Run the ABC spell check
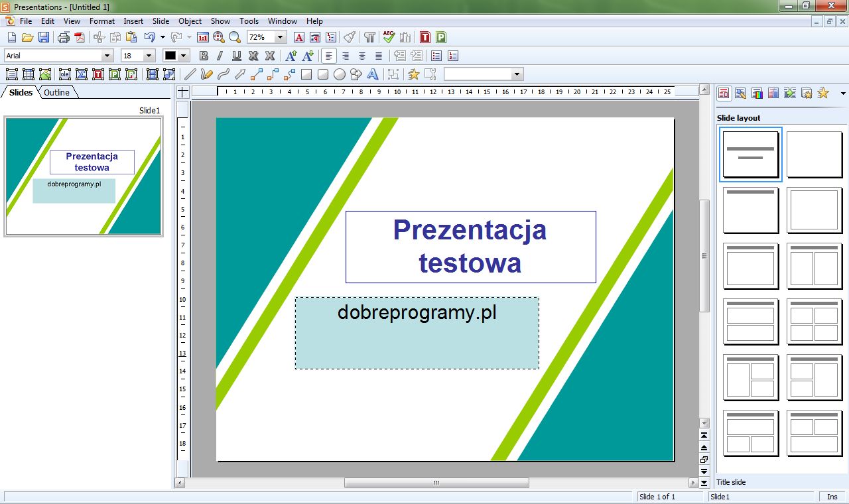Viewport: 849px width, 504px height. click(389, 37)
